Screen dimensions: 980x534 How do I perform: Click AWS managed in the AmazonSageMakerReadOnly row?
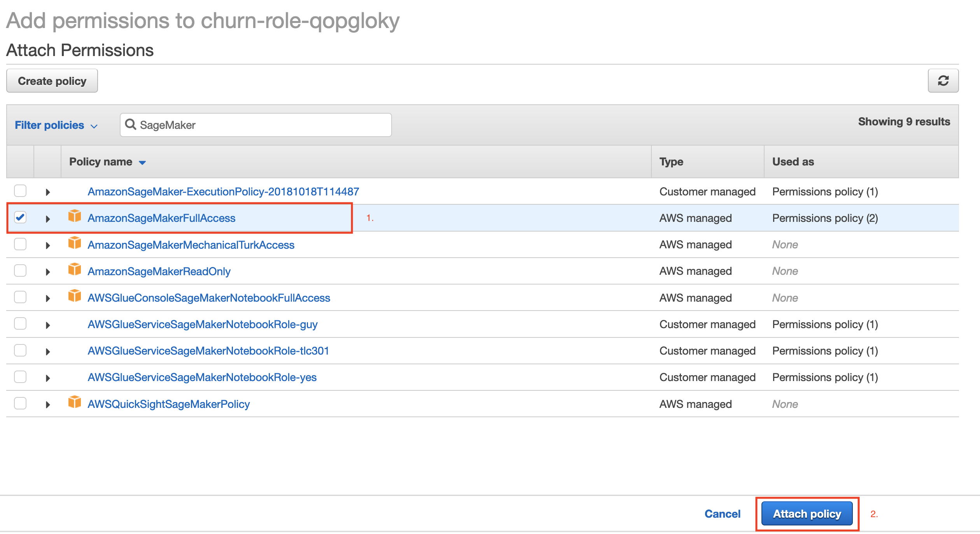(x=695, y=271)
